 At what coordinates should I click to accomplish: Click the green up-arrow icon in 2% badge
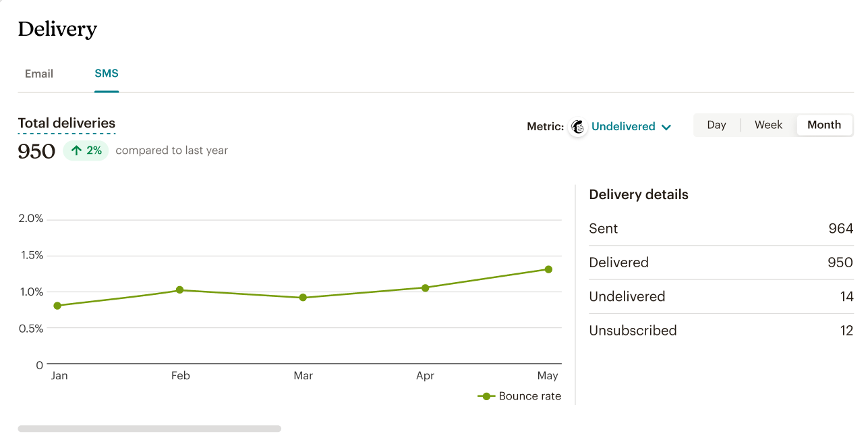(x=77, y=150)
